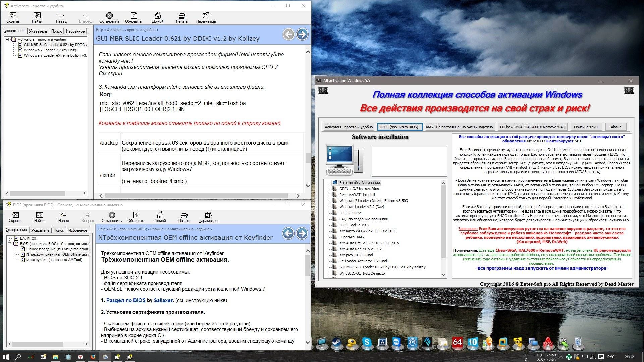Switch to Указатель tab in Activators window
The image size is (644, 362).
[x=38, y=31]
